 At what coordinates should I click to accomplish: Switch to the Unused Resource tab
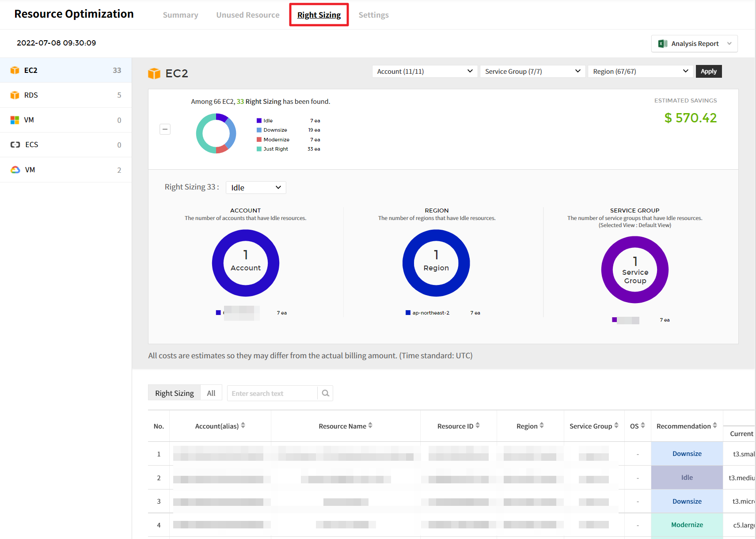[247, 15]
